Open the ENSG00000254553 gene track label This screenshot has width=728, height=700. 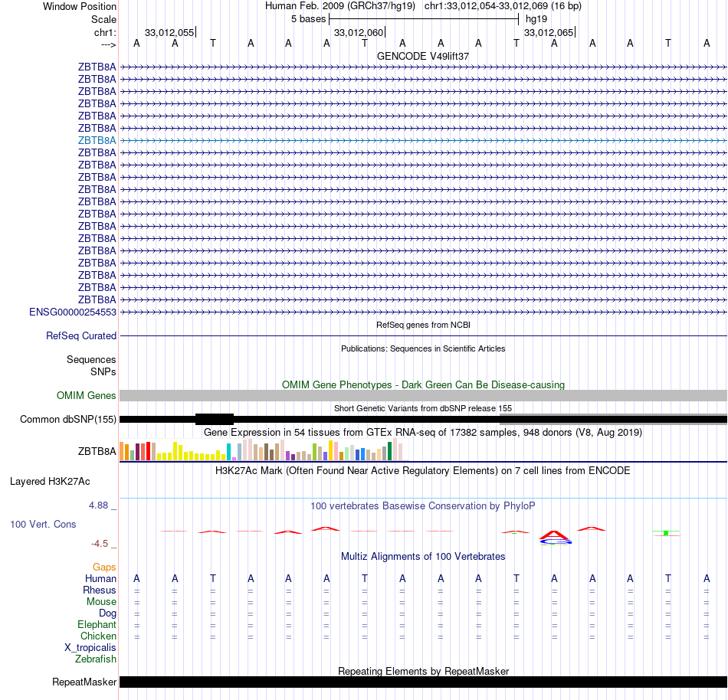pyautogui.click(x=73, y=312)
